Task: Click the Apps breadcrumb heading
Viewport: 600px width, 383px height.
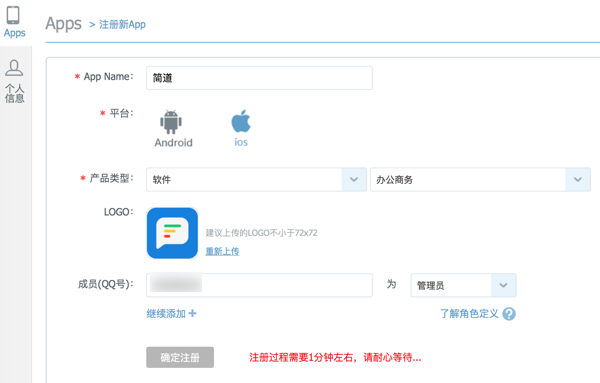Action: click(x=64, y=24)
